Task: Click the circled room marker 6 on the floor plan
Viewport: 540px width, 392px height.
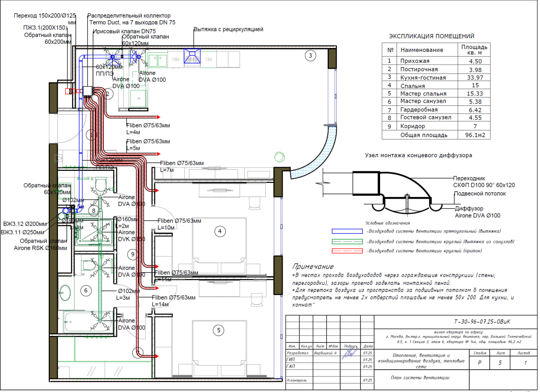Action: click(x=86, y=290)
